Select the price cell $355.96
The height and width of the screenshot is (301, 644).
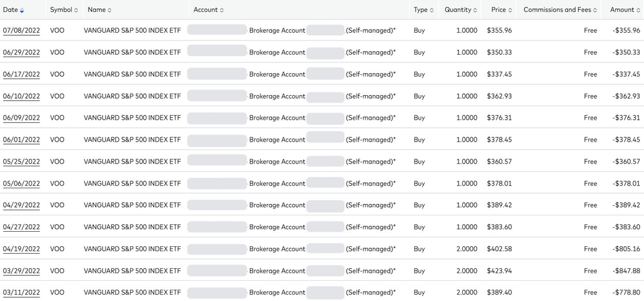(499, 30)
